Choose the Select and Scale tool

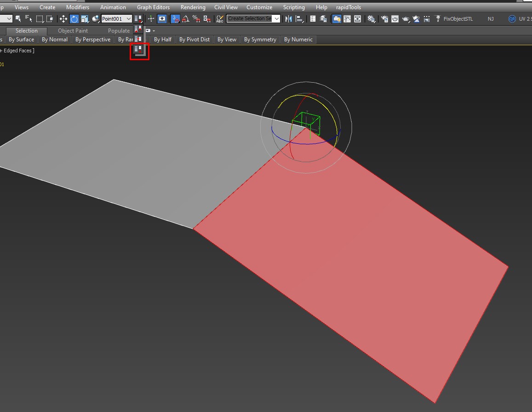[85, 19]
